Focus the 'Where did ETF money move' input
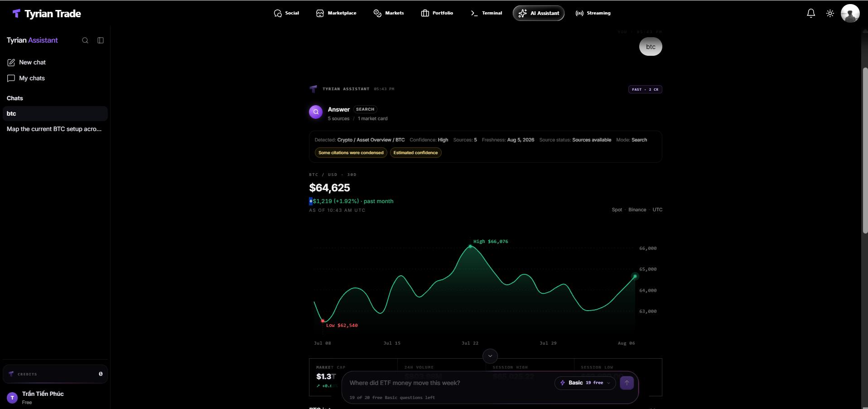Screen dimensions: 868x409 (x=448, y=383)
